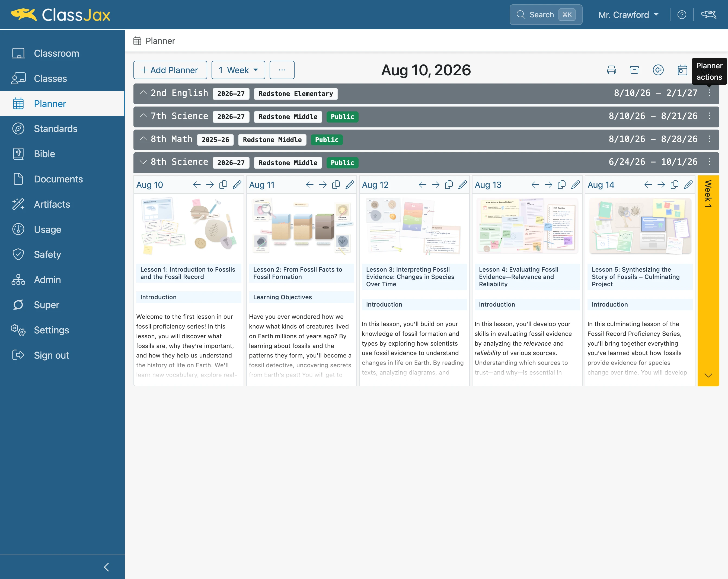Open actions menu for 7th Science planner

click(710, 116)
